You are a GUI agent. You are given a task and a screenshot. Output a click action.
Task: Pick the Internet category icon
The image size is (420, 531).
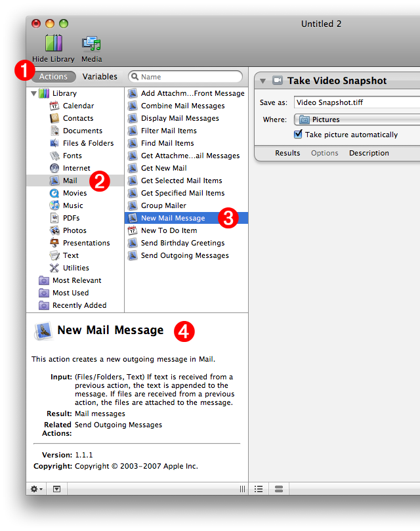click(54, 168)
